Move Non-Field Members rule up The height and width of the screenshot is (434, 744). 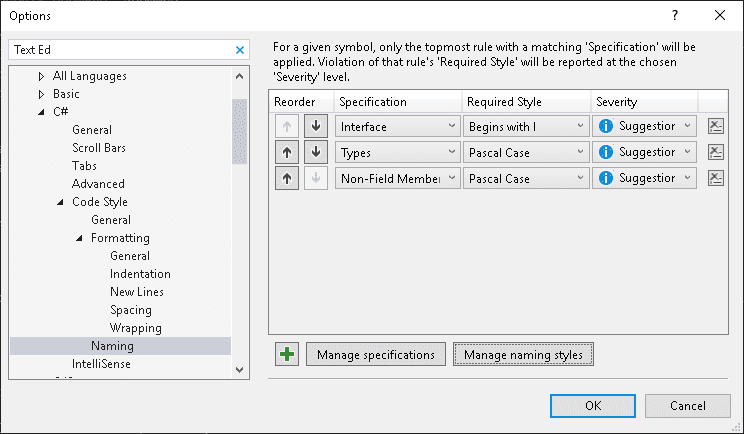287,178
